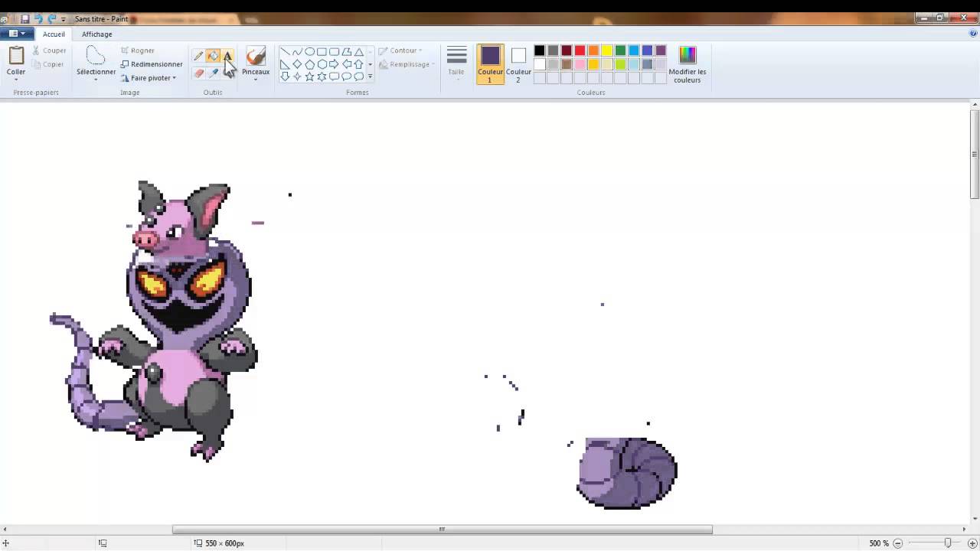This screenshot has height=551, width=980.
Task: Pick the black color swatch
Action: [x=539, y=51]
